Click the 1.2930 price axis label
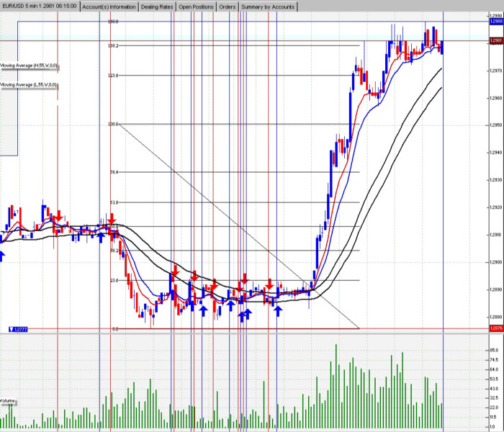504x432 pixels. coord(496,180)
